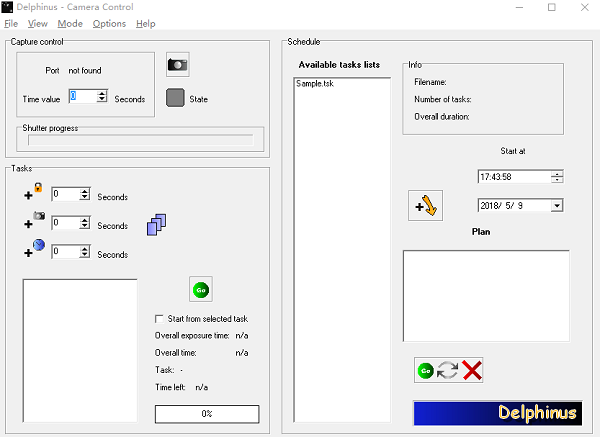This screenshot has width=600, height=437.
Task: Add an exposure task with camera icon
Action: click(x=34, y=222)
